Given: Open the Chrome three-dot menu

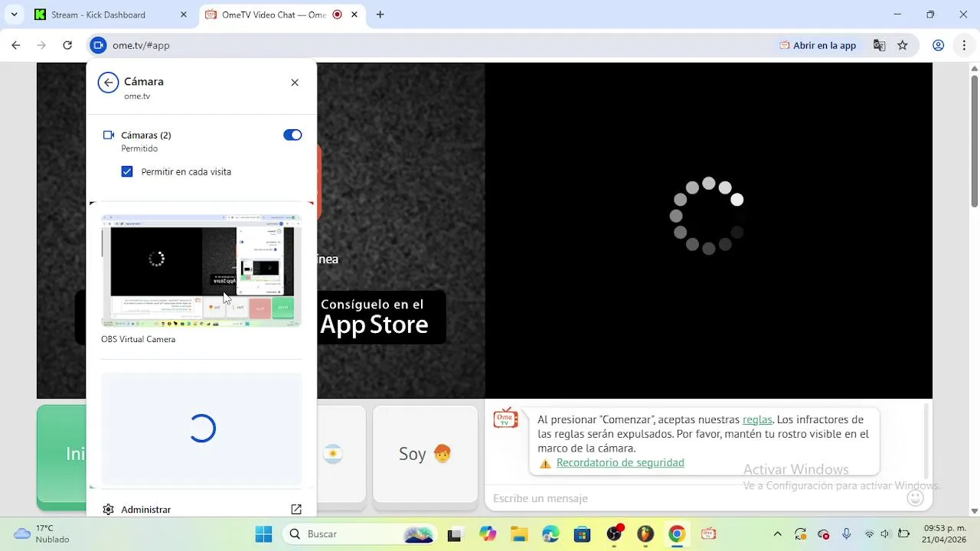Looking at the screenshot, I should point(963,45).
